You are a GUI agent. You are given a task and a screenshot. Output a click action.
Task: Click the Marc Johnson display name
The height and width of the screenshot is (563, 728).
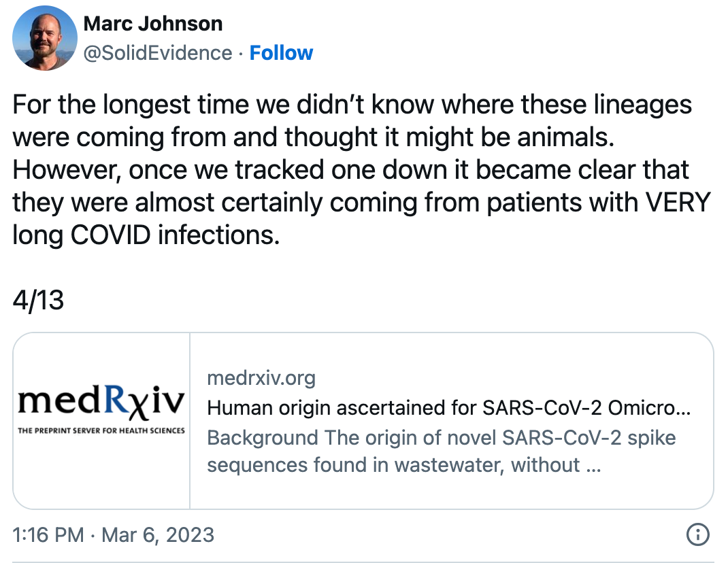coord(153,24)
